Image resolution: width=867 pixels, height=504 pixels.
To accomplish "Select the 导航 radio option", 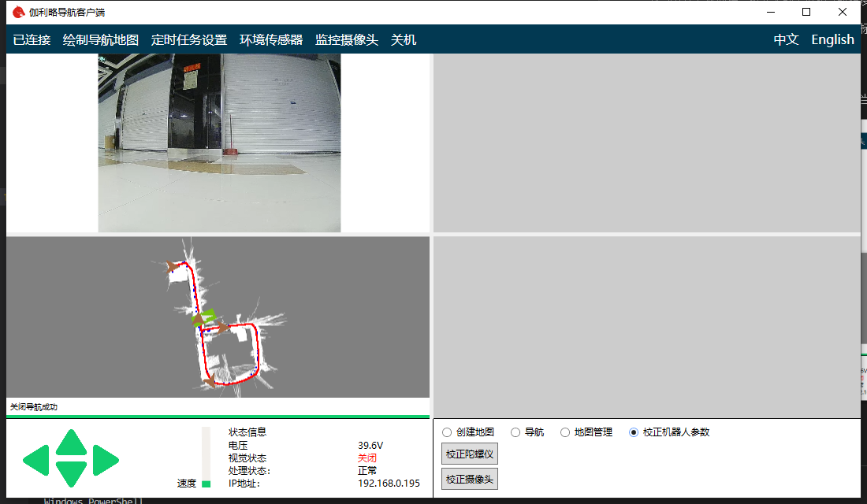I will (x=515, y=432).
